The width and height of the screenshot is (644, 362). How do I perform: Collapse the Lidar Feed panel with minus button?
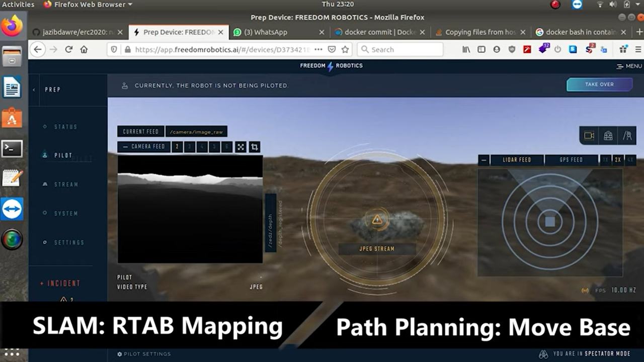[x=484, y=160]
